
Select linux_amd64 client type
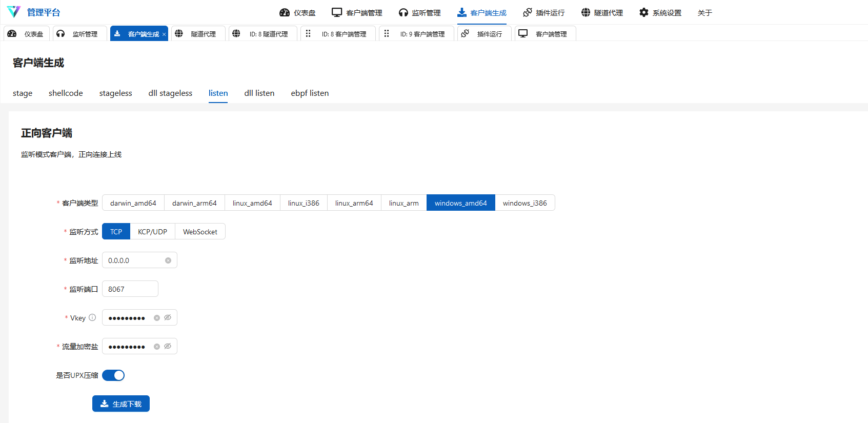pyautogui.click(x=252, y=203)
